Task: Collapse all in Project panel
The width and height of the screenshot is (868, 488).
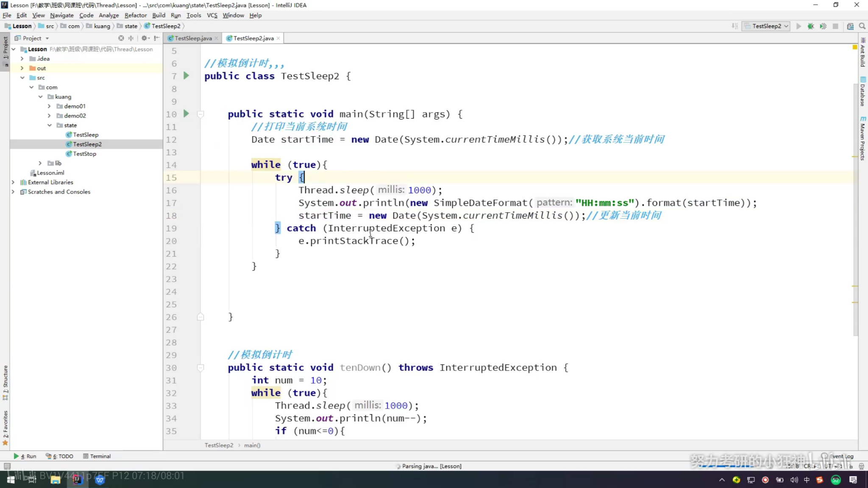Action: (131, 38)
